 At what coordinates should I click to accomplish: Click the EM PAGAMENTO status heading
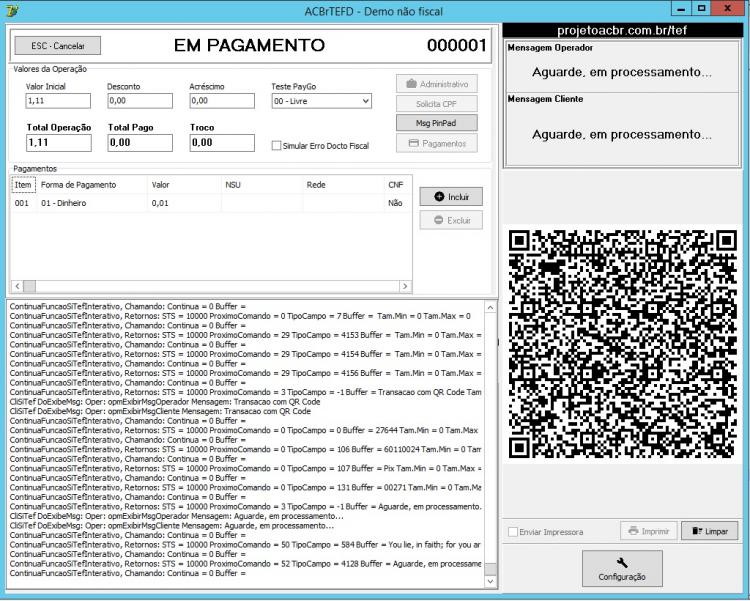pyautogui.click(x=249, y=45)
